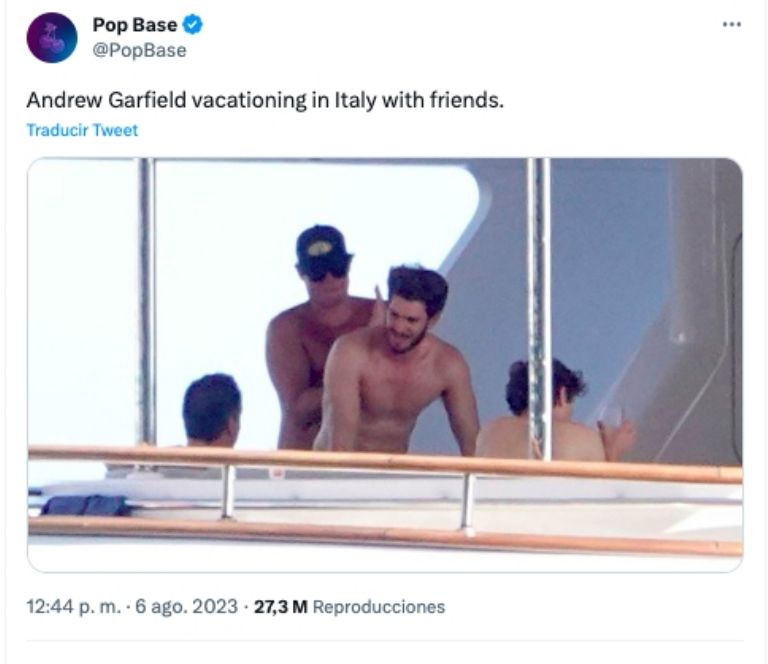
Task: Click the 6 ago. 2023 date
Action: pos(187,607)
